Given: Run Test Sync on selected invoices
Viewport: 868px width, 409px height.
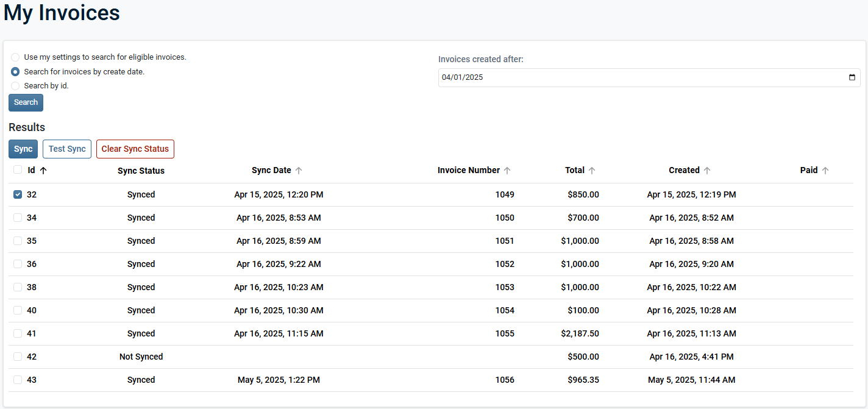Looking at the screenshot, I should point(67,149).
